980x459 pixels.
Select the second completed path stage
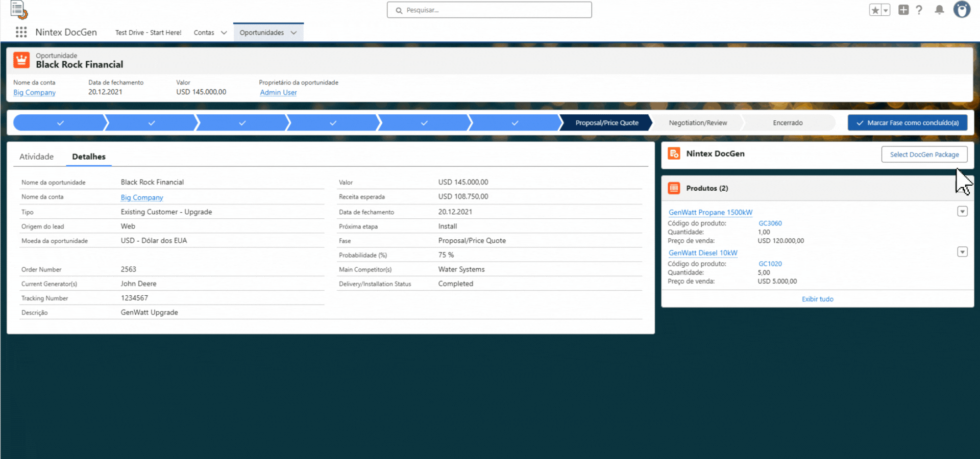(151, 123)
